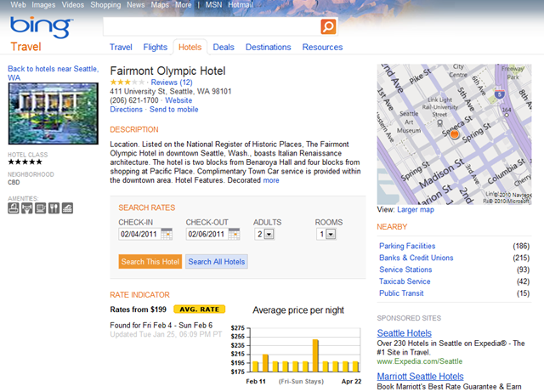544x392 pixels.
Task: Click the Hotmail link in the top bar
Action: pos(241,5)
